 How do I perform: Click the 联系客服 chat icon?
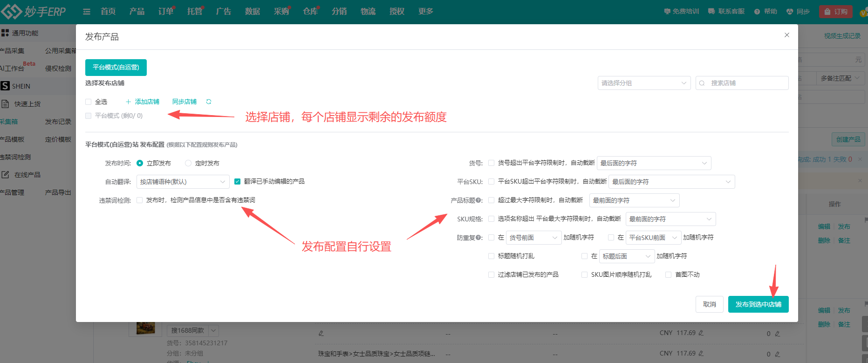(x=711, y=12)
